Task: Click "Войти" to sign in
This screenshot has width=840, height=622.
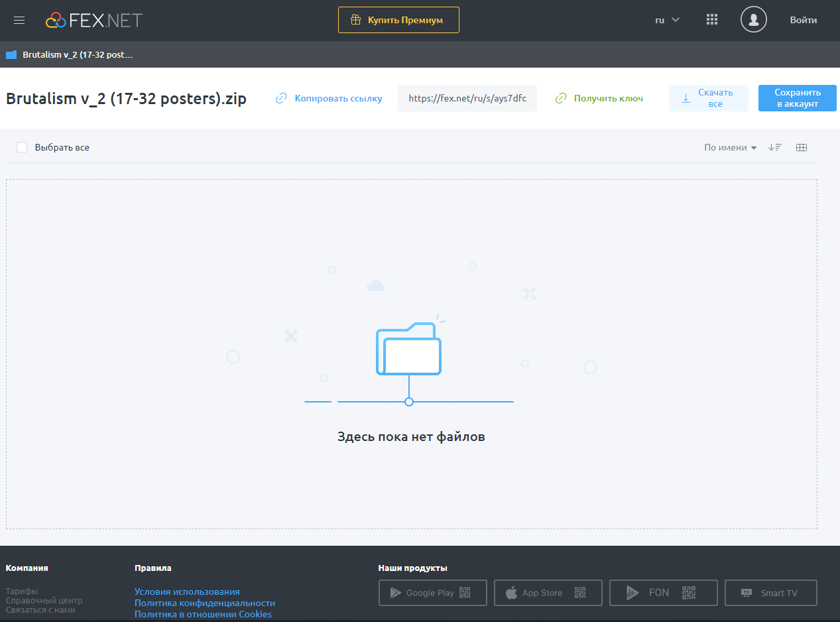Action: [803, 20]
